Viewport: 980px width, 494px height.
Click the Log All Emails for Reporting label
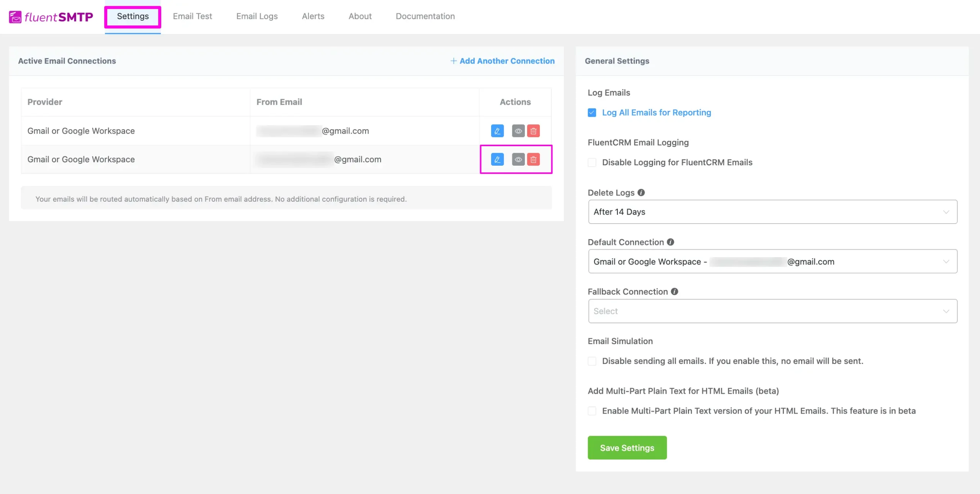(x=656, y=112)
